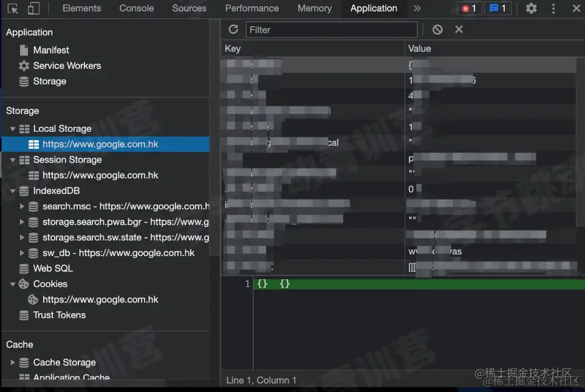This screenshot has height=392, width=585.
Task: Click the Value column header
Action: click(494, 49)
